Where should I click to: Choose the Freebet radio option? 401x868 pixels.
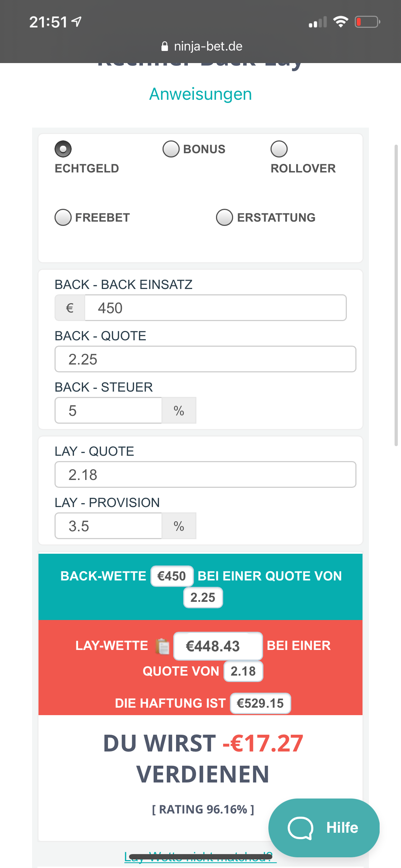(x=63, y=217)
